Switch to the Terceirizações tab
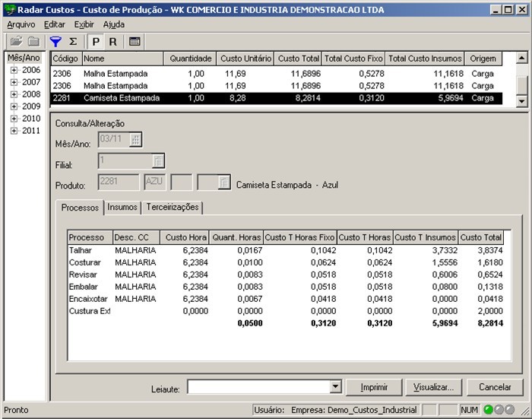 click(173, 207)
